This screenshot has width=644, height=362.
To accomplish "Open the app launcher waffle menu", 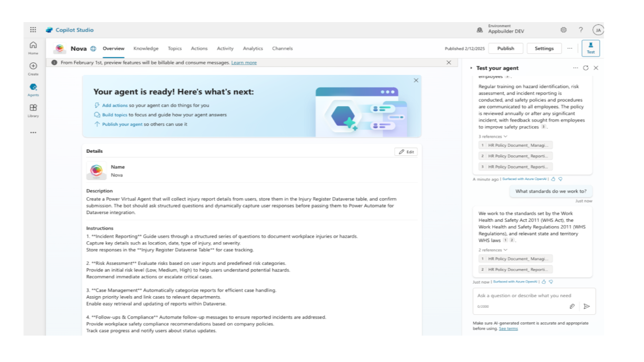I will pyautogui.click(x=33, y=30).
